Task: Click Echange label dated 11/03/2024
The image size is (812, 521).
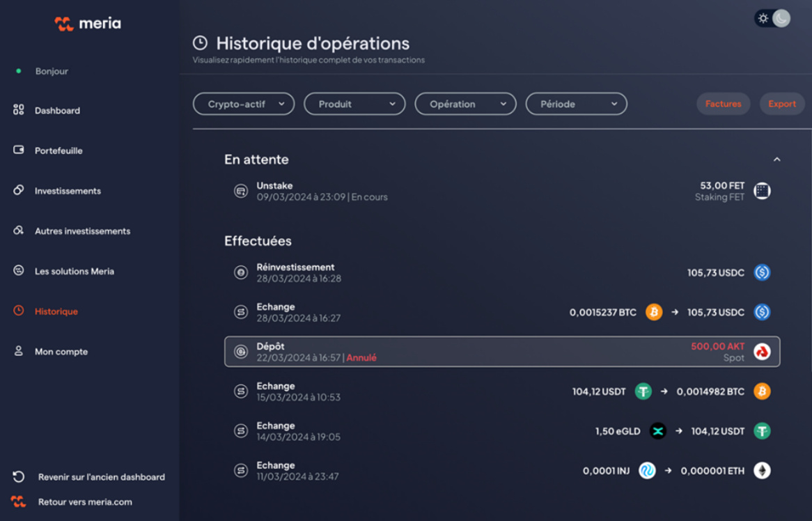Action: [276, 465]
